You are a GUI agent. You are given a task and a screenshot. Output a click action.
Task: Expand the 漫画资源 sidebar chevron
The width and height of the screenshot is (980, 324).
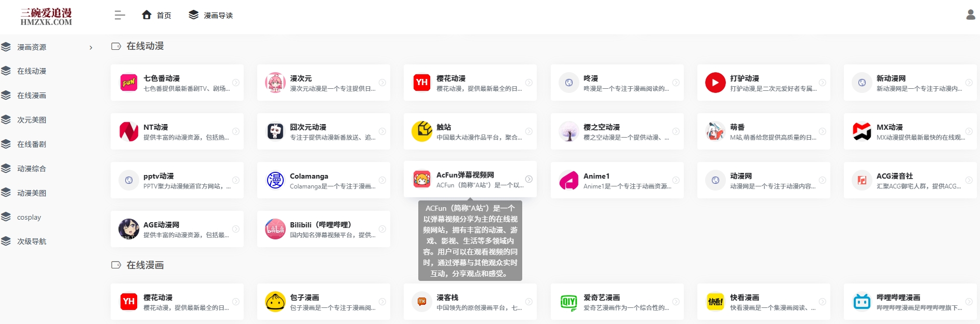[91, 48]
